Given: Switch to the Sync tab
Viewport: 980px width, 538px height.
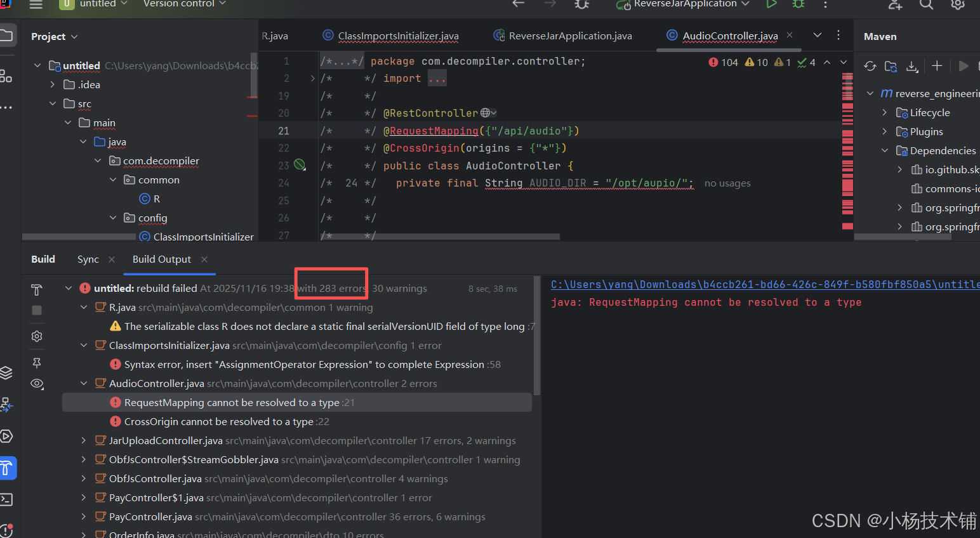Looking at the screenshot, I should pos(88,259).
